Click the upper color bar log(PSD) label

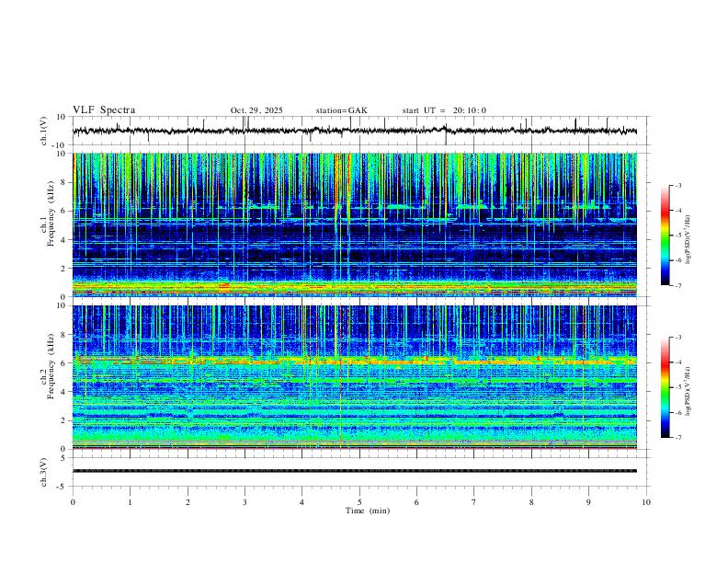click(x=688, y=239)
